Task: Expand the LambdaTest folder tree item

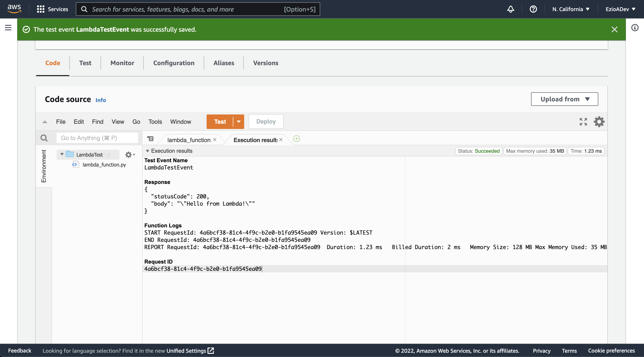Action: [x=61, y=154]
